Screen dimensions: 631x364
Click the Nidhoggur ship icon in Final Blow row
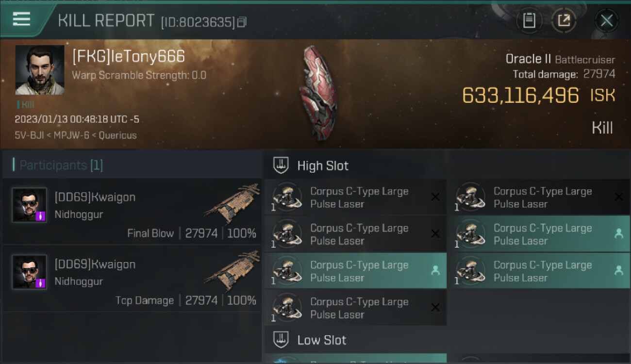[x=232, y=203]
